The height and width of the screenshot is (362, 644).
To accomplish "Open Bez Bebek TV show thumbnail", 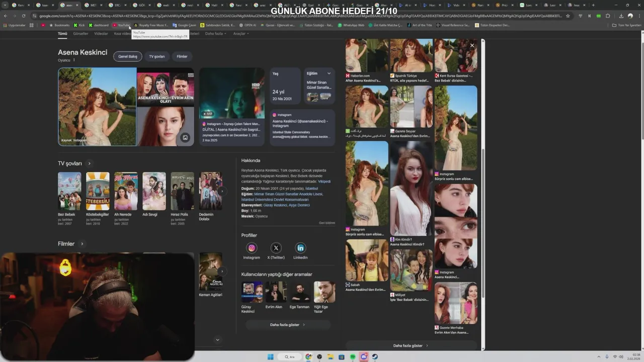I will click(69, 191).
